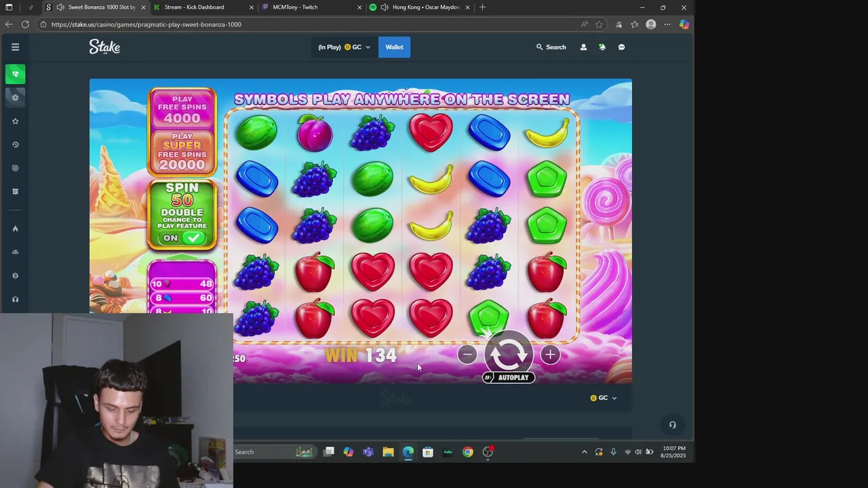
Task: Open Microsoft Teams from taskbar
Action: click(368, 452)
